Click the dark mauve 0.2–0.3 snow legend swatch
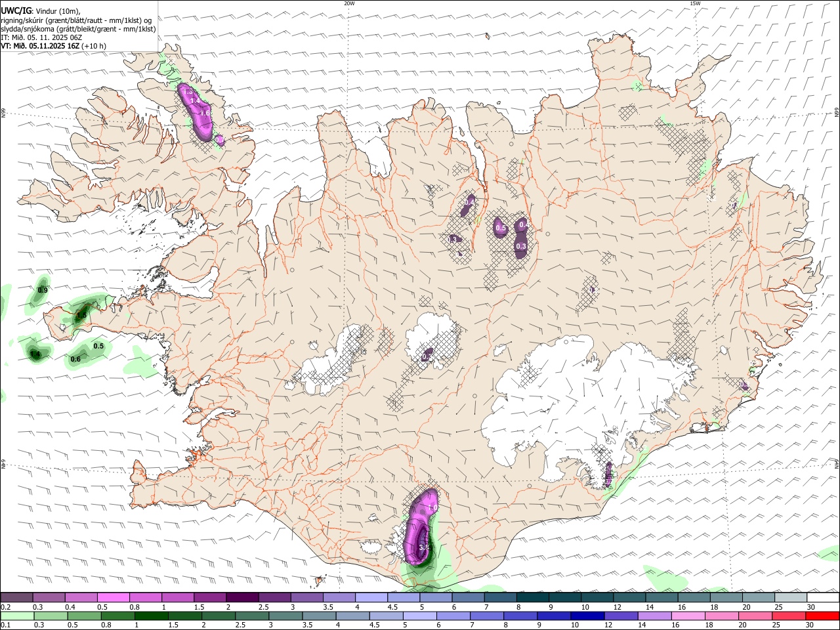840x630 pixels. point(16,597)
